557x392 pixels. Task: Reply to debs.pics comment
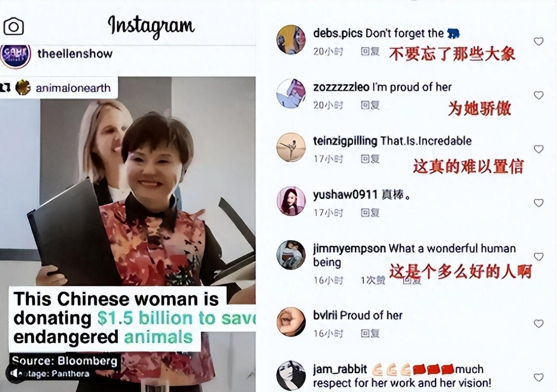coord(370,52)
